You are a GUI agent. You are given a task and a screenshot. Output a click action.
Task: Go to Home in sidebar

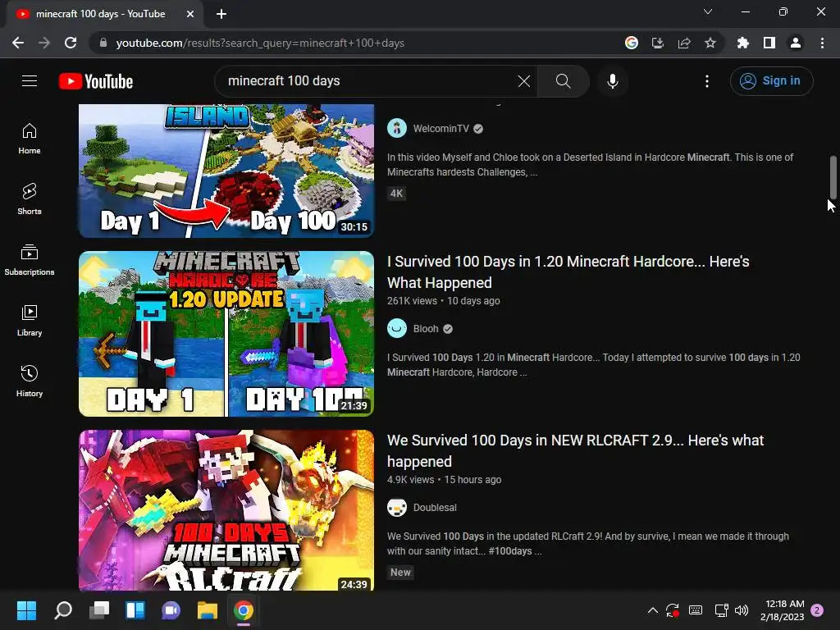point(30,139)
